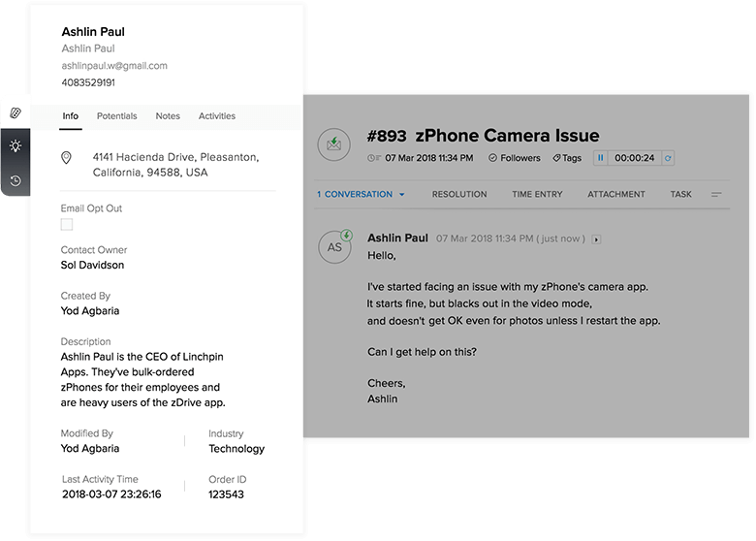Click the Order ID value 123543
Screen dimensions: 756x541
tap(226, 494)
